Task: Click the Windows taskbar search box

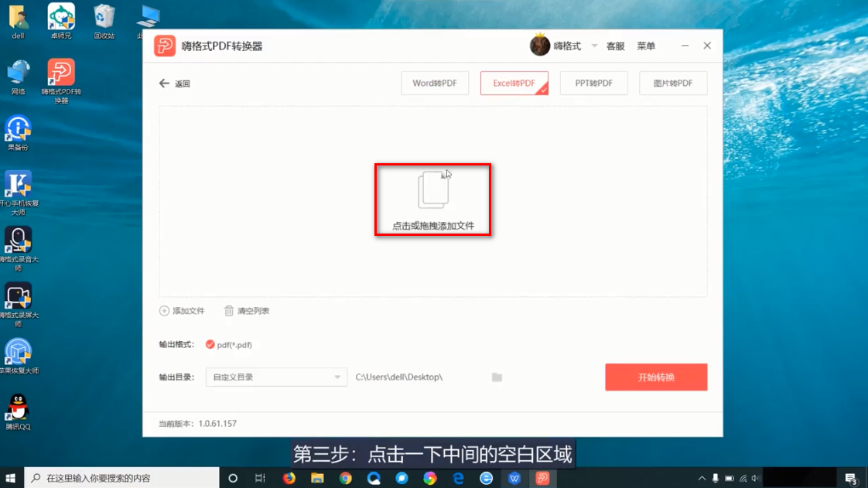Action: point(121,478)
